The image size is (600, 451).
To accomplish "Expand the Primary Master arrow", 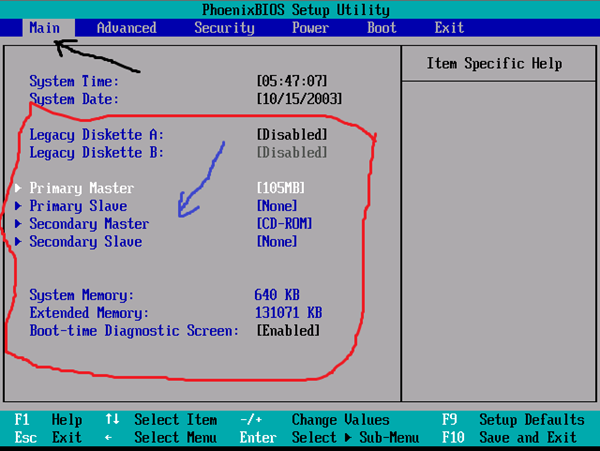I will (x=18, y=188).
